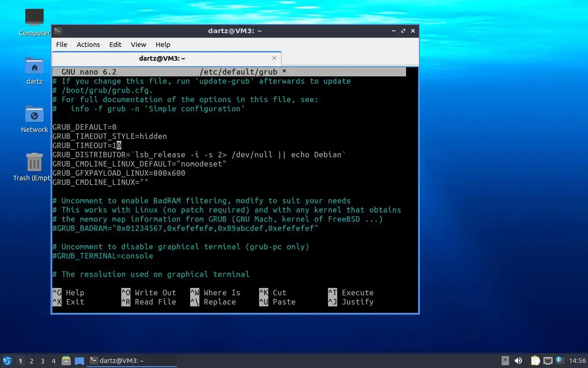Click the ^K Cut shortcut label

[273, 293]
